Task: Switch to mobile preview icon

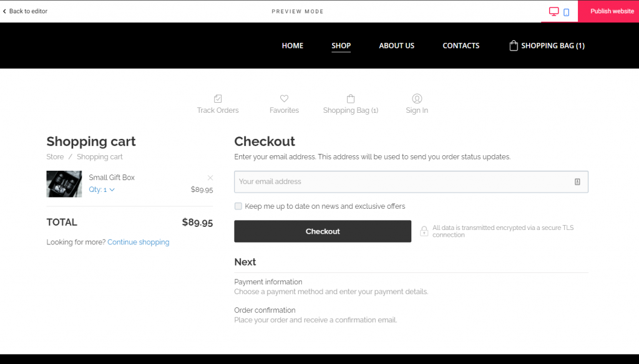Action: click(566, 12)
